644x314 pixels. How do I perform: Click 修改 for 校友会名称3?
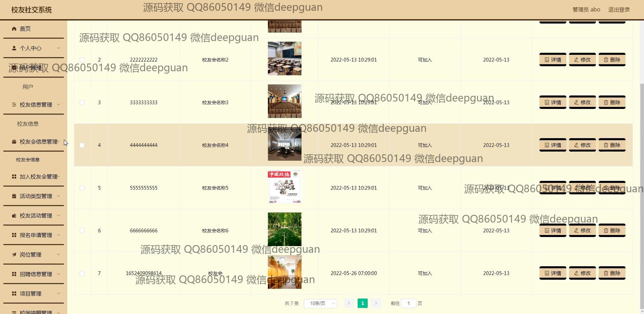[582, 103]
